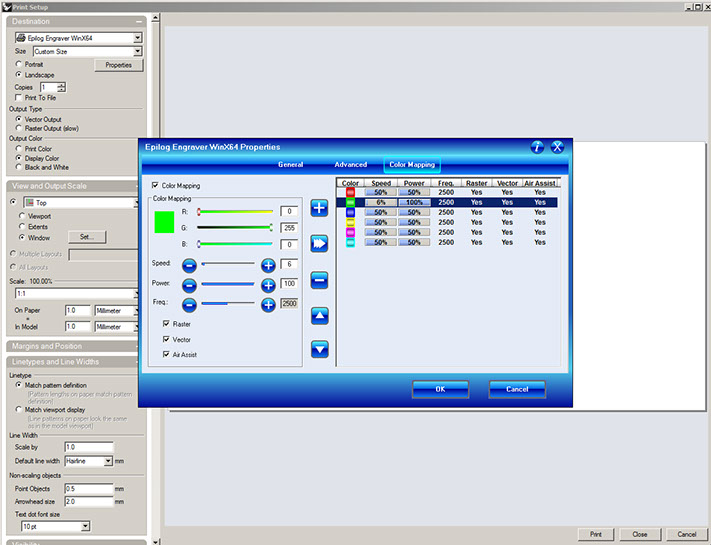Decrease Freq with the minus button
Screen dimensions: 711x545
pyautogui.click(x=189, y=305)
